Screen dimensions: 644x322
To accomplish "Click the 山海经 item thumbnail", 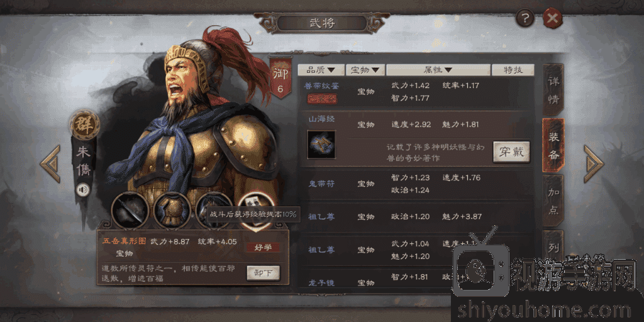I will pyautogui.click(x=321, y=145).
